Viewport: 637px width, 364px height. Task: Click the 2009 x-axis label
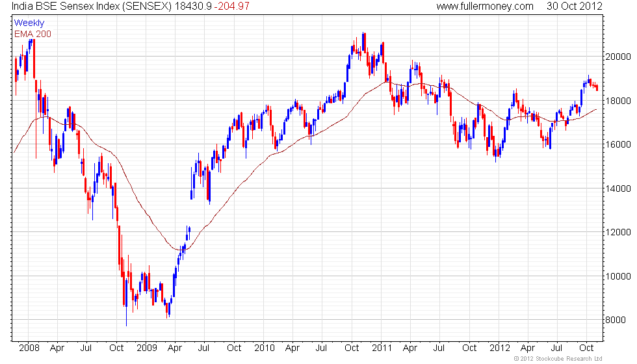pyautogui.click(x=147, y=348)
